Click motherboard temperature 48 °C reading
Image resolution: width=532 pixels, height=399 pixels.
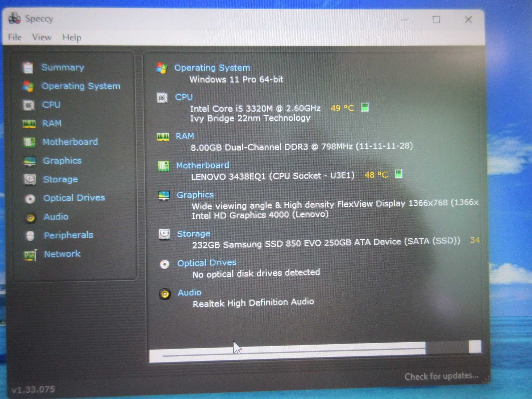pyautogui.click(x=376, y=175)
